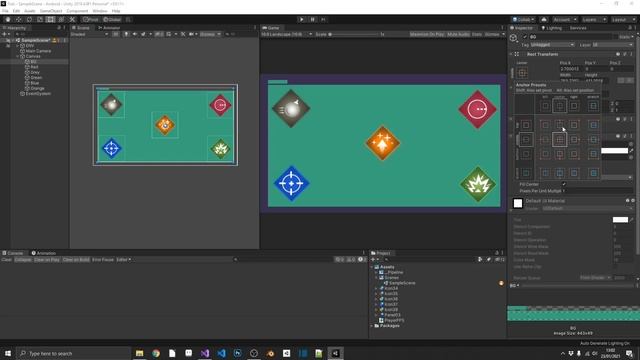The image size is (640, 360).
Task: Select the Move tool in the toolbar
Action: [18, 20]
